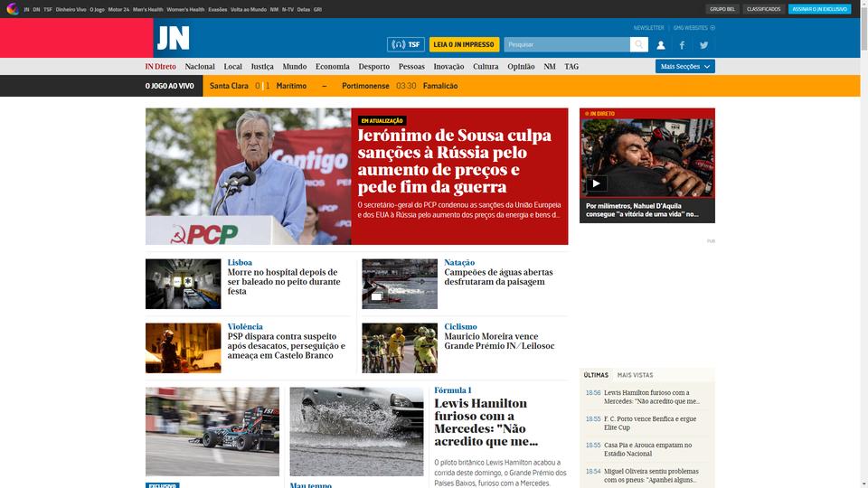Image resolution: width=868 pixels, height=488 pixels.
Task: Click the Fórmula 1 category label
Action: [452, 390]
